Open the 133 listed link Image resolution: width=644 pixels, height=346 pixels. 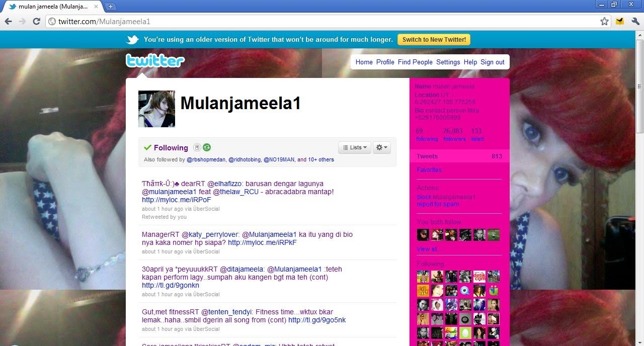click(477, 135)
